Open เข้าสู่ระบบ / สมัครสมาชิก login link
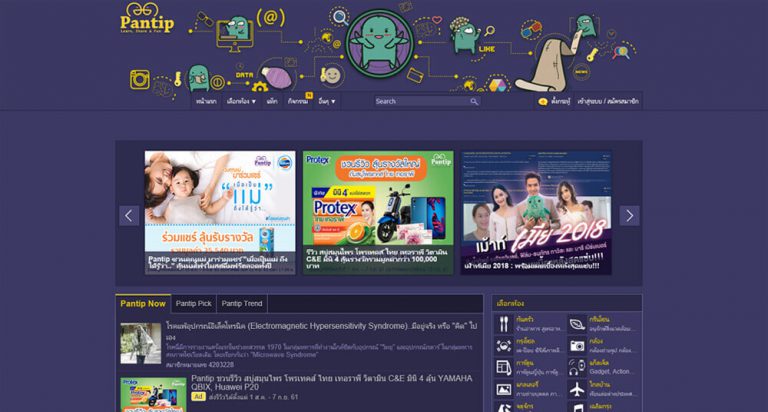The height and width of the screenshot is (412, 768). (608, 101)
